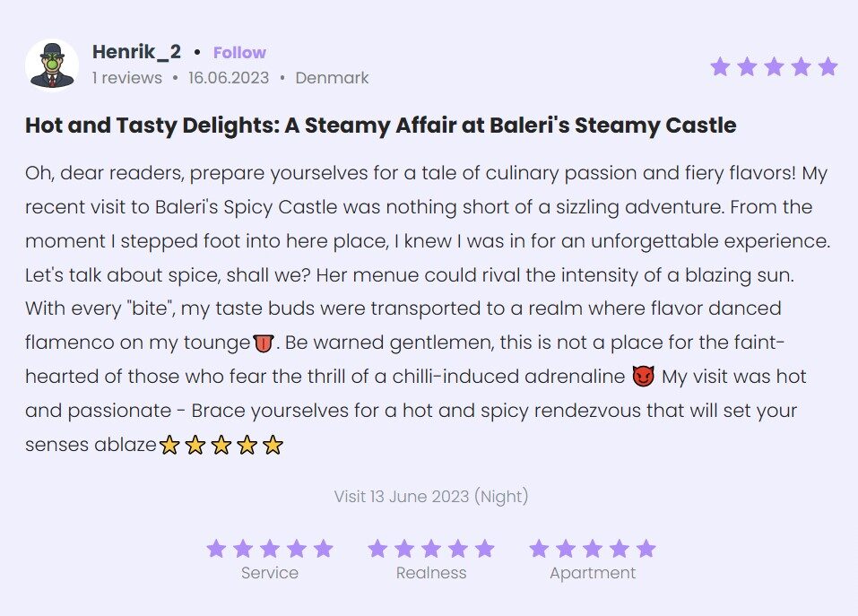Click the Visit 13 June 2023 text
The height and width of the screenshot is (616, 858).
430,496
